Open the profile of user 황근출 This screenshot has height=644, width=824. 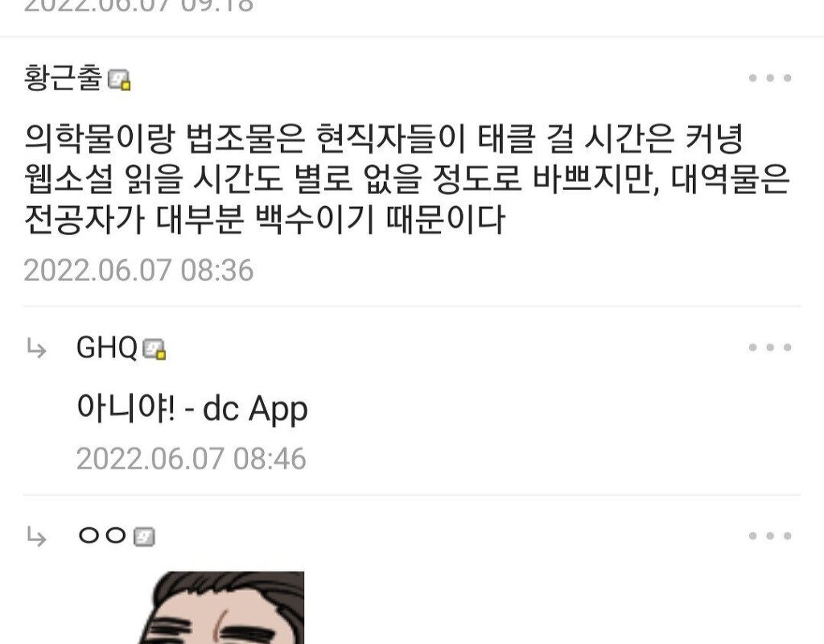63,78
